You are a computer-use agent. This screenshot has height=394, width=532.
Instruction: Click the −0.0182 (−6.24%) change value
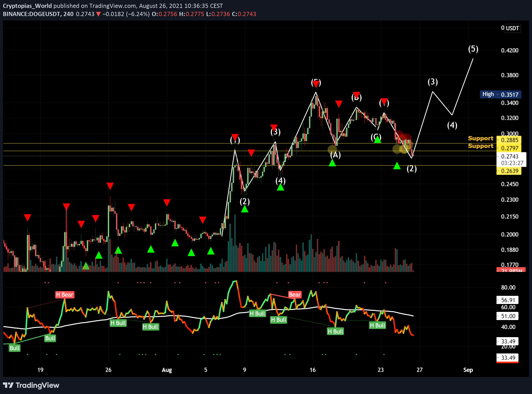[x=126, y=14]
